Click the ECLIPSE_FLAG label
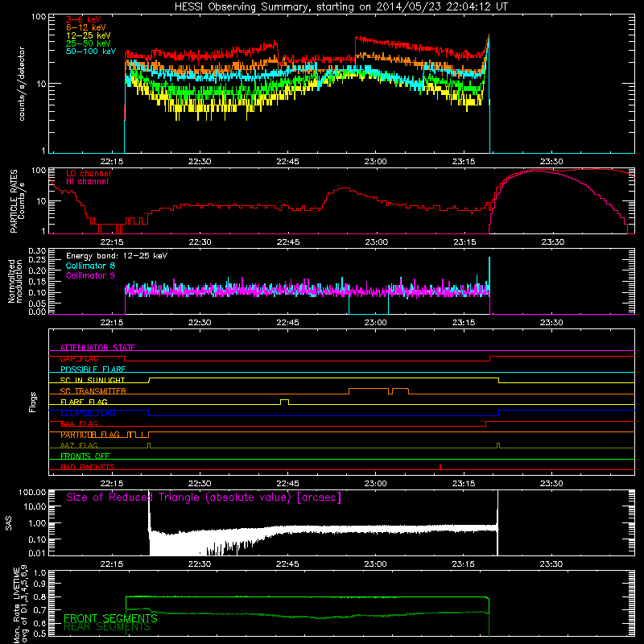This screenshot has height=644, width=644. [x=88, y=413]
